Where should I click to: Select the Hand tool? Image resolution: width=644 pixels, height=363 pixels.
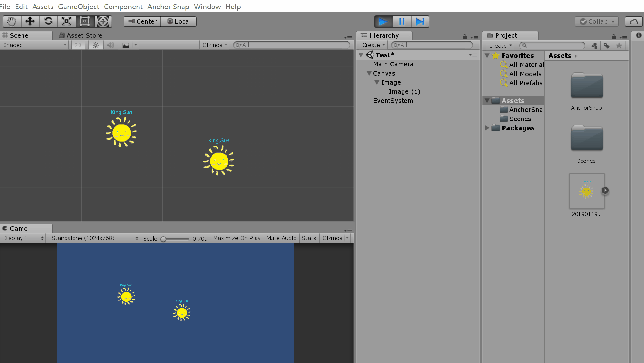click(12, 21)
